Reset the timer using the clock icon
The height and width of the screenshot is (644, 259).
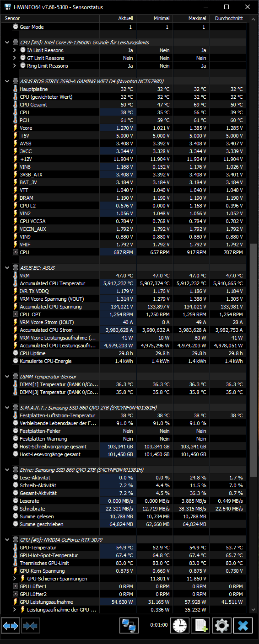click(x=179, y=625)
